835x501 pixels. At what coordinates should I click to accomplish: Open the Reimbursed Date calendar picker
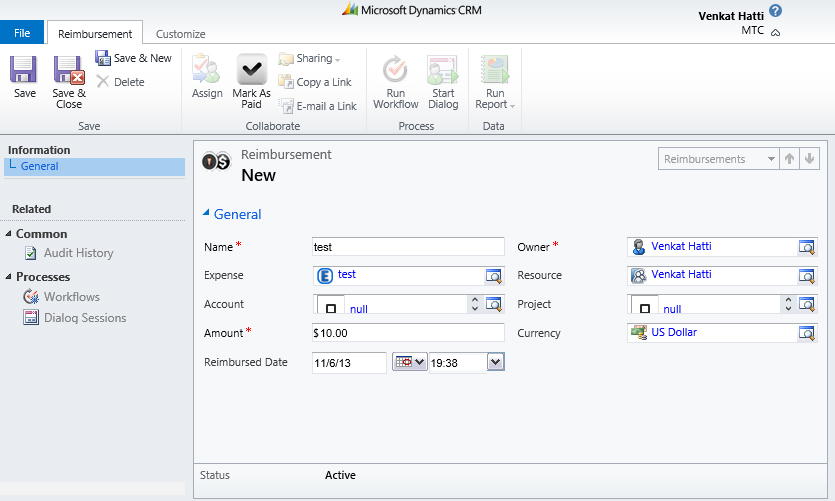click(x=409, y=363)
